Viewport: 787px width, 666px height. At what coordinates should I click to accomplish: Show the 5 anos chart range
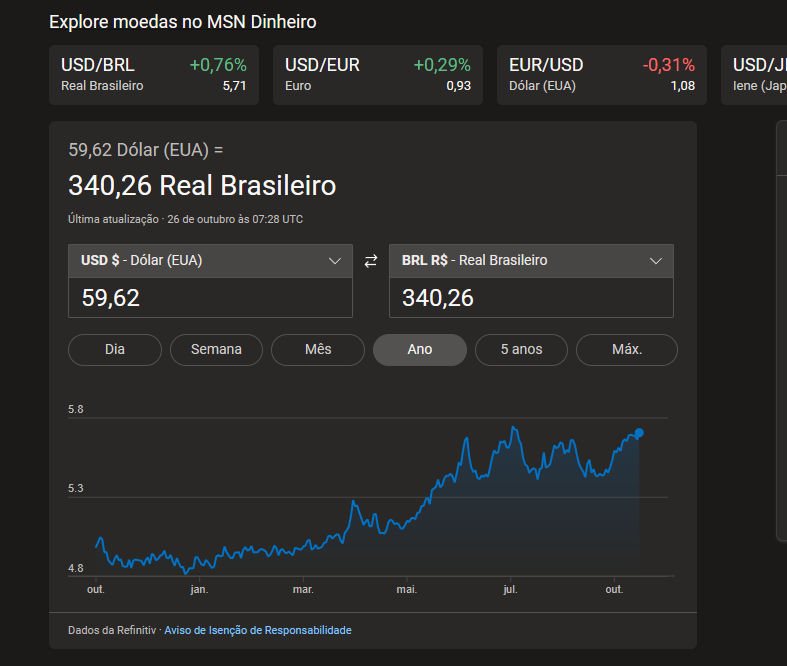(521, 350)
